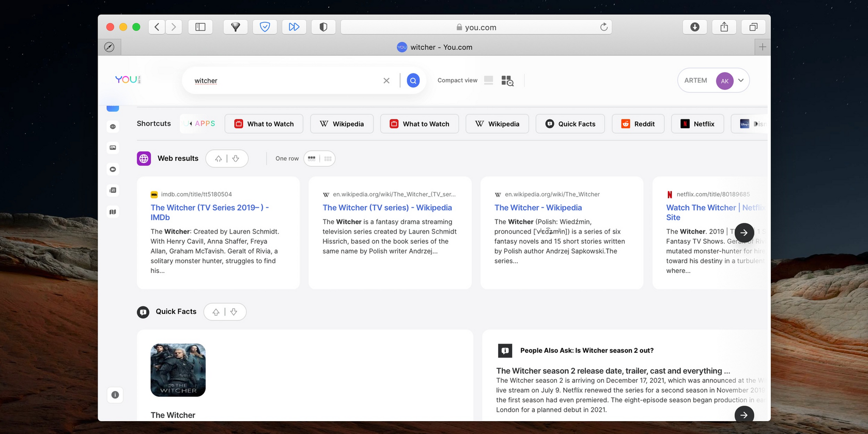The height and width of the screenshot is (434, 868).
Task: Open 'The Witcher - Wikipedia' result
Action: point(538,208)
